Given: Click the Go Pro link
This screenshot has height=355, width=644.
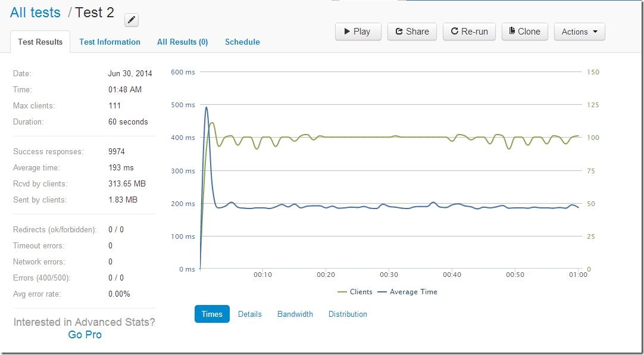Looking at the screenshot, I should (85, 335).
